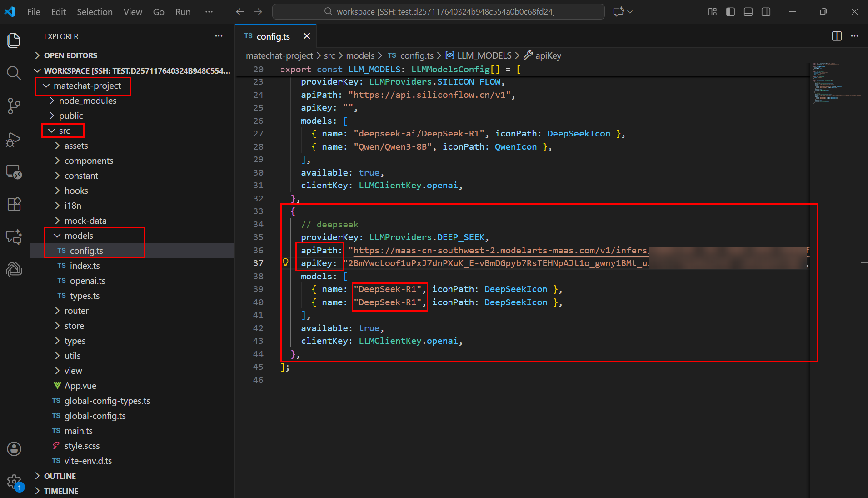Image resolution: width=868 pixels, height=498 pixels.
Task: Open the Extensions view
Action: (x=14, y=204)
